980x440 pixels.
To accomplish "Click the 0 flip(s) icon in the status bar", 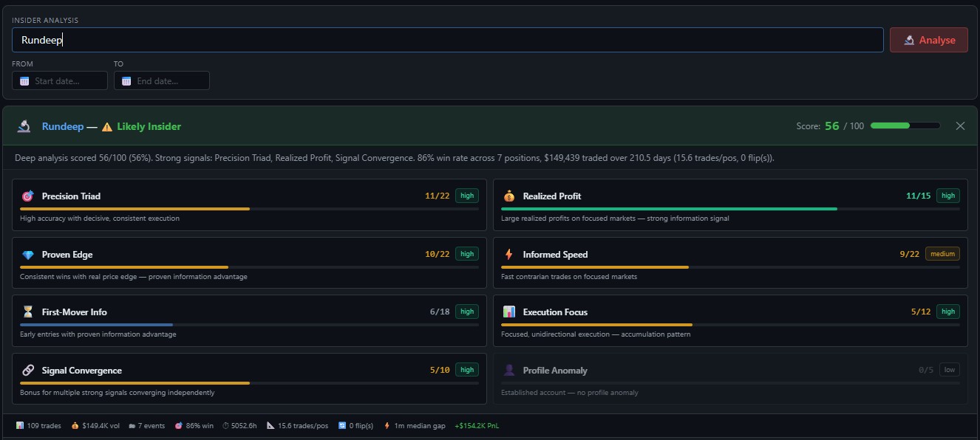I will click(x=341, y=425).
